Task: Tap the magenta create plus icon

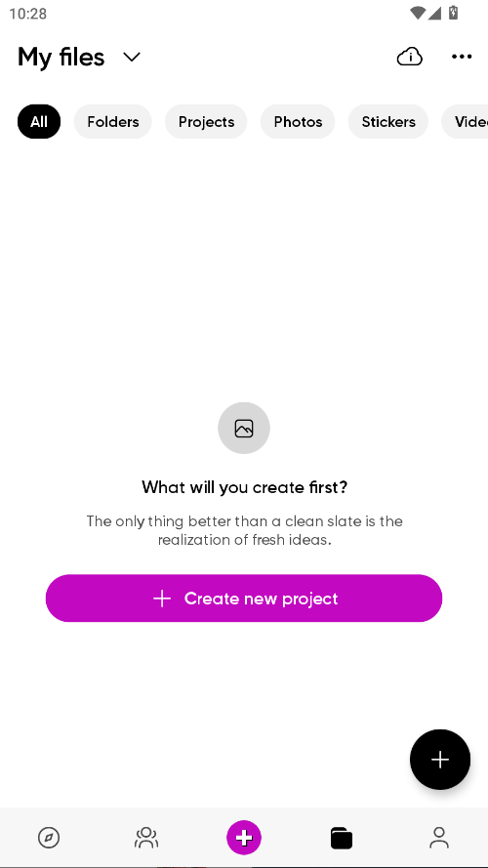Action: pyautogui.click(x=244, y=838)
